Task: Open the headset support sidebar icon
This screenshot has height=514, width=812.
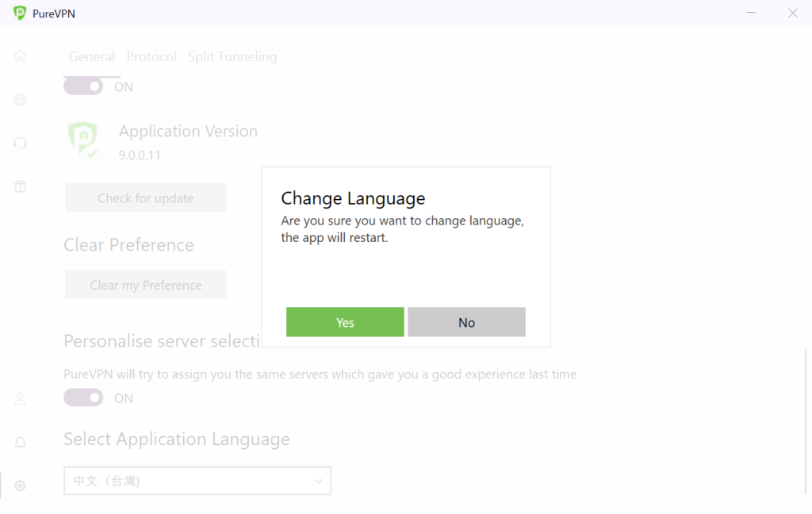Action: click(20, 143)
